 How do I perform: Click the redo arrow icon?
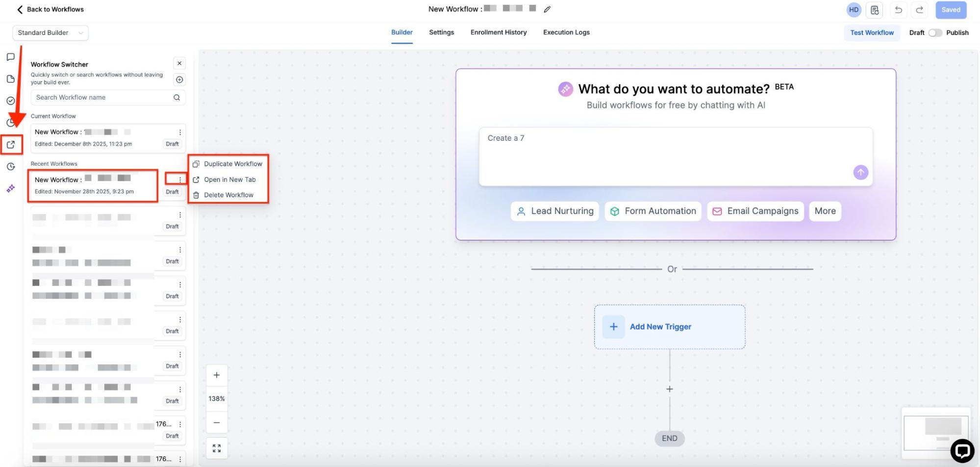(920, 10)
